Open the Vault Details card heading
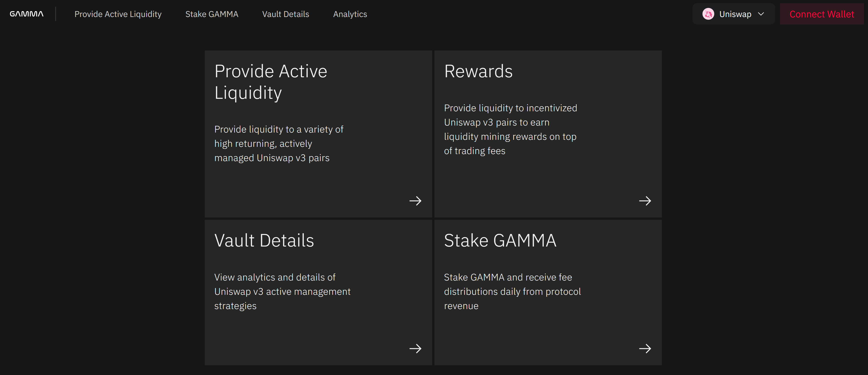 pyautogui.click(x=264, y=240)
